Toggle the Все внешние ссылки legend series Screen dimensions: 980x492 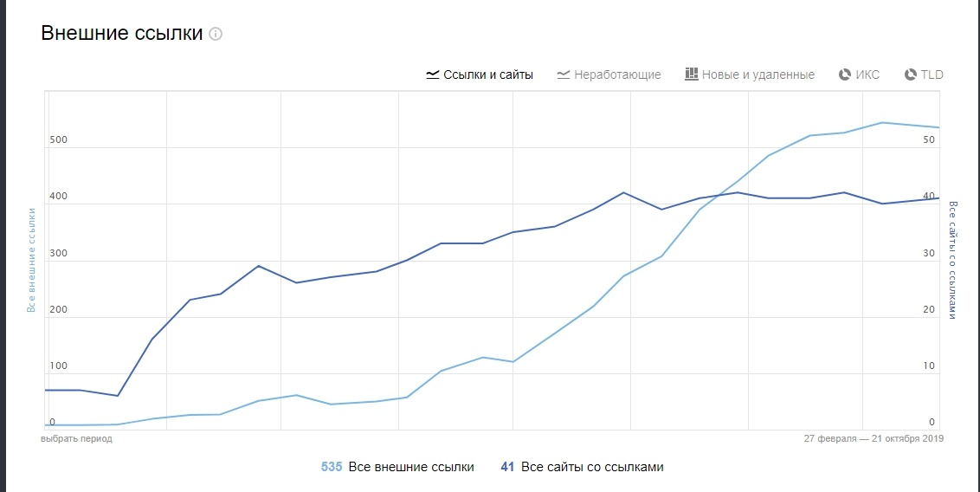(x=411, y=467)
